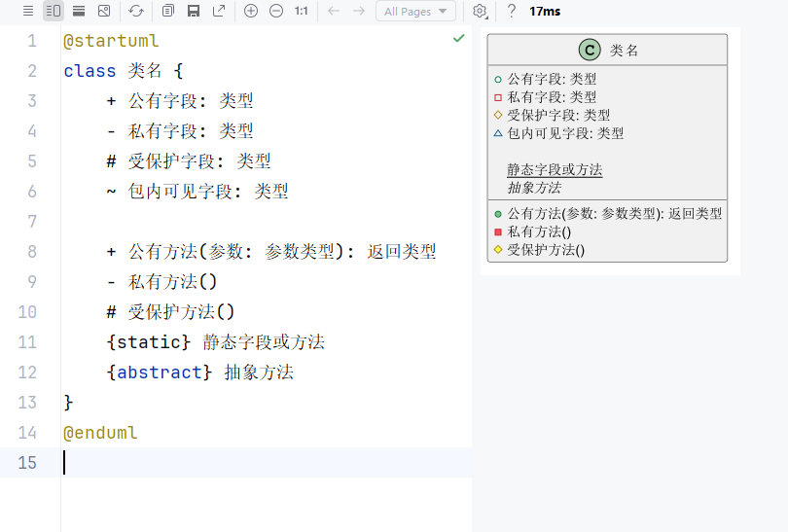The height and width of the screenshot is (532, 788).
Task: Click line number 7 in the gutter
Action: tap(32, 221)
